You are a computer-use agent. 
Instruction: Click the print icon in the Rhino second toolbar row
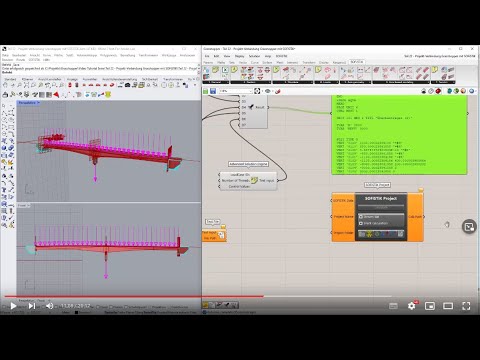tap(5, 95)
